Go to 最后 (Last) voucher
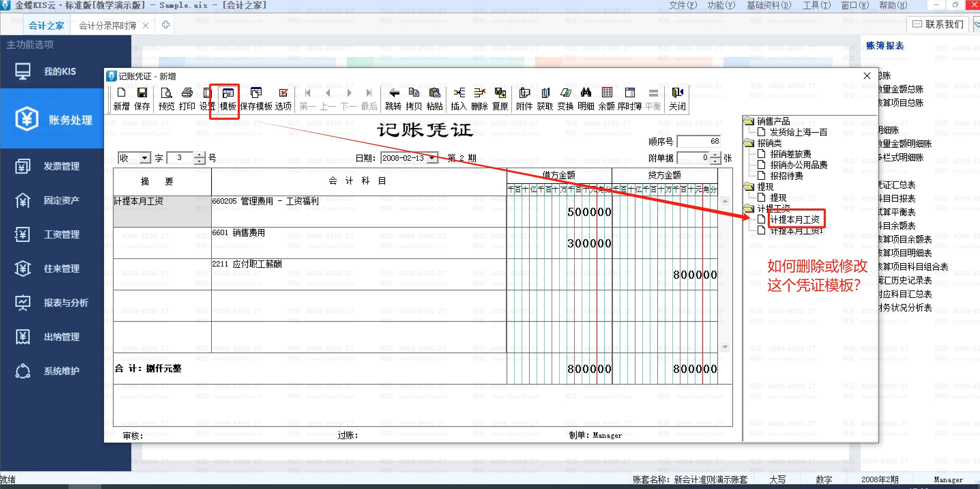This screenshot has width=980, height=489. (x=369, y=99)
